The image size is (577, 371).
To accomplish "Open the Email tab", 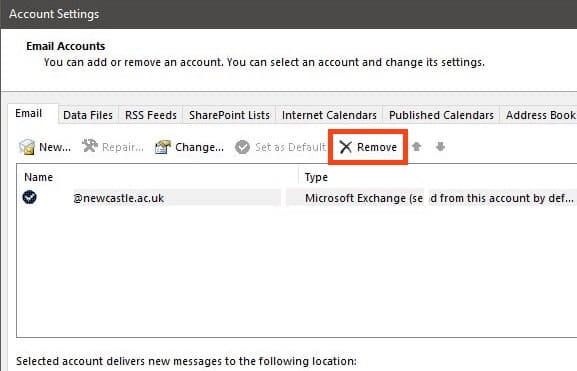I will (x=32, y=114).
